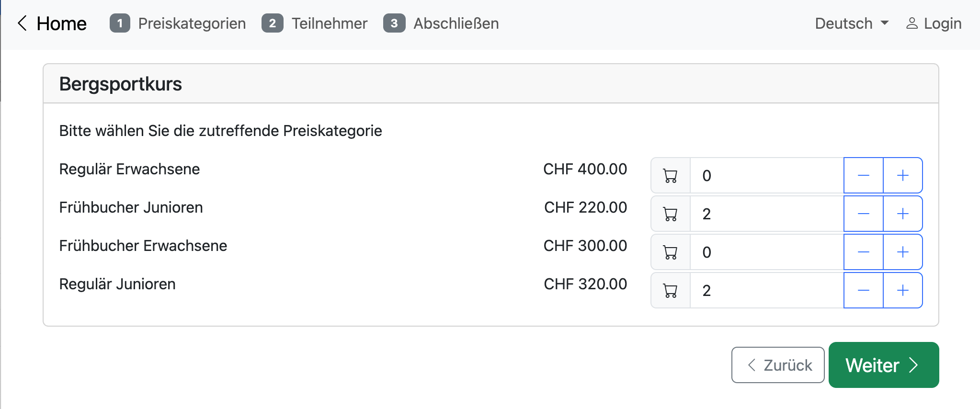The width and height of the screenshot is (980, 409).
Task: Click the Zurück button
Action: [x=778, y=365]
